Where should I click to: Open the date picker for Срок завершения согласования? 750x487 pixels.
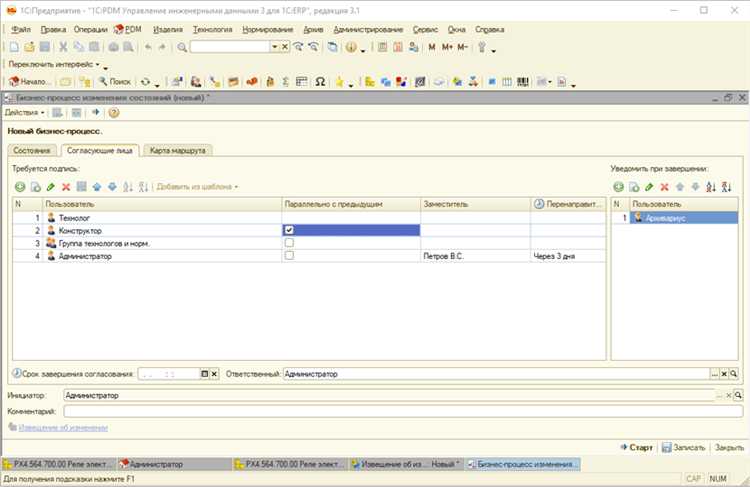(x=205, y=374)
